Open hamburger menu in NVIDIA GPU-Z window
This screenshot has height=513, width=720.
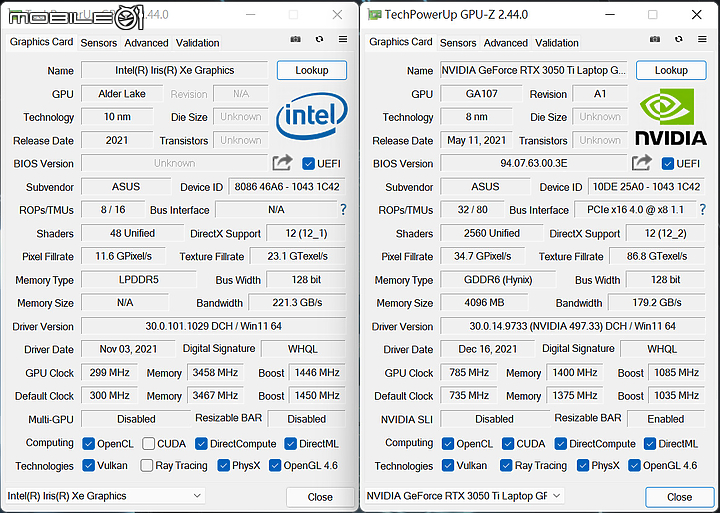703,39
